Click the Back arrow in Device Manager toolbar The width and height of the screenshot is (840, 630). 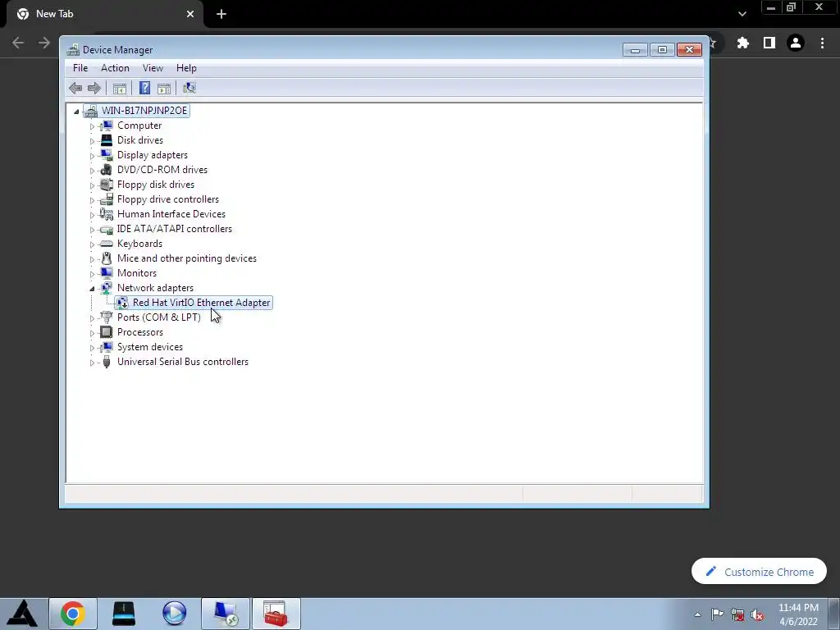tap(75, 88)
